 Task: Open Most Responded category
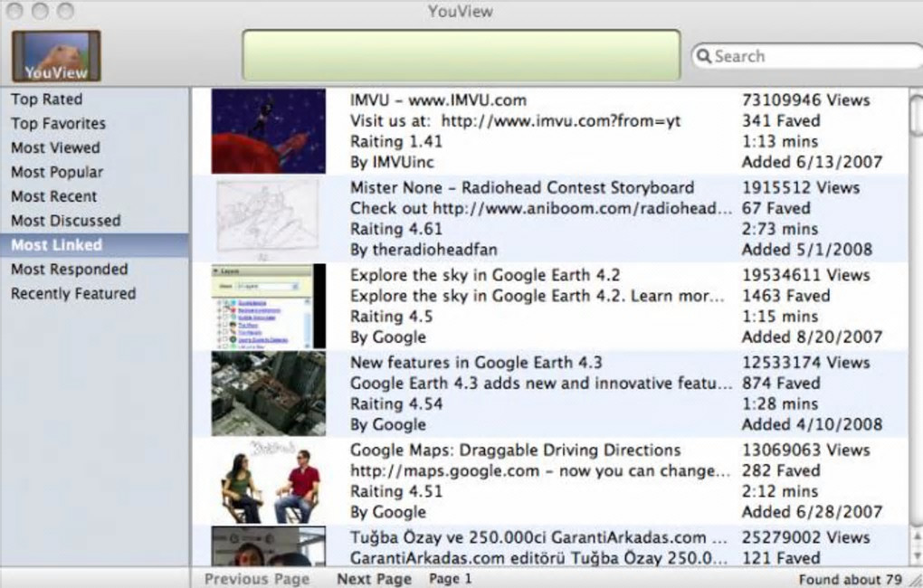point(70,270)
